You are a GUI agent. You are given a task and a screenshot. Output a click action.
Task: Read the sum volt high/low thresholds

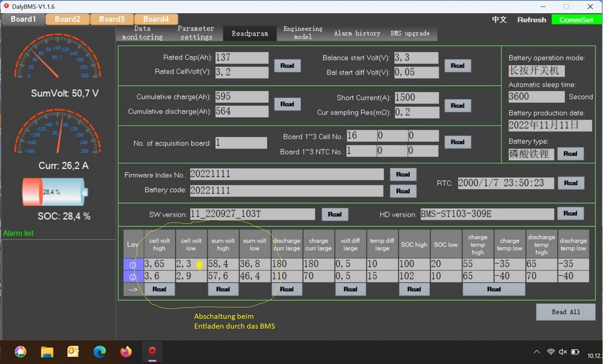[x=223, y=290]
